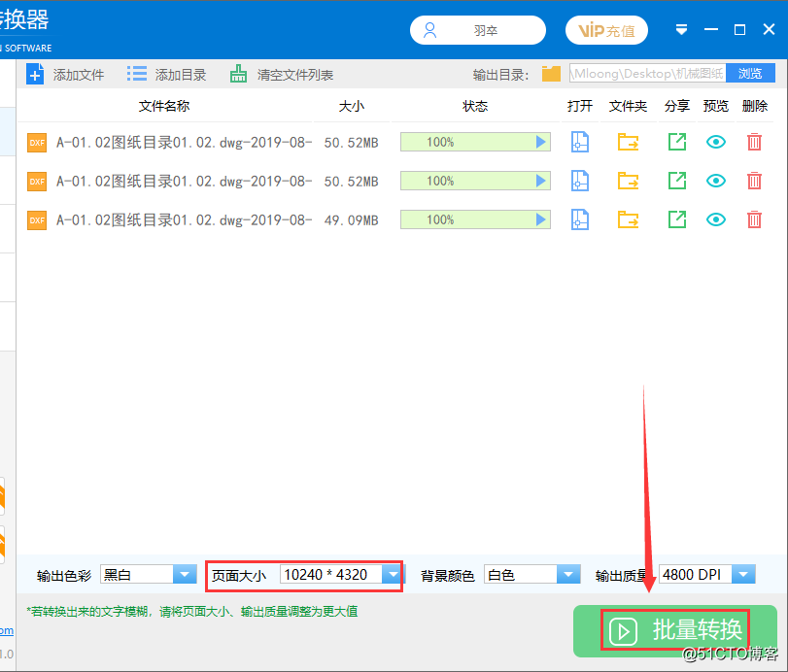Click the 状态 column header
The height and width of the screenshot is (672, 788).
click(x=475, y=106)
